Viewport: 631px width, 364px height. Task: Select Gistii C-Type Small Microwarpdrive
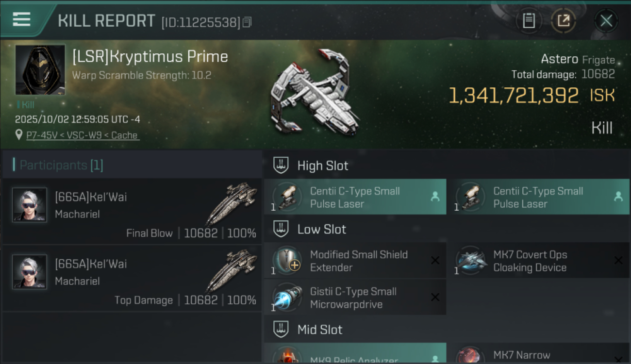coord(355,298)
